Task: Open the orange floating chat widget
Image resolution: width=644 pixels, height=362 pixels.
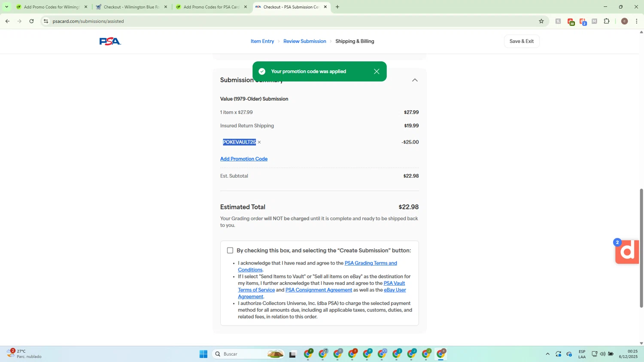Action: coord(627,252)
